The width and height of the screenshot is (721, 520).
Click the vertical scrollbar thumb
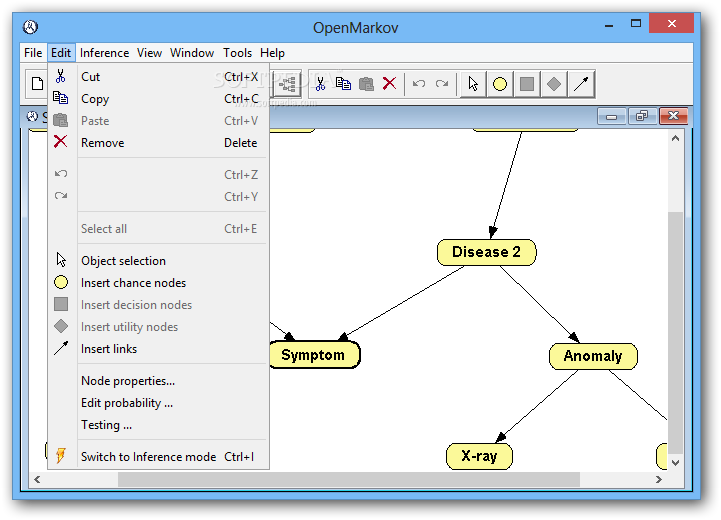(675, 333)
